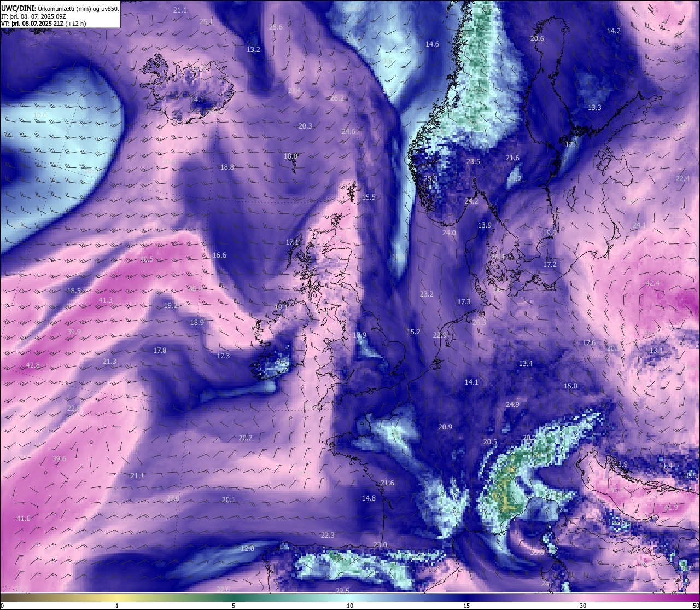Image resolution: width=700 pixels, height=610 pixels.
Task: Click the colour scale label '10'
Action: [x=350, y=606]
